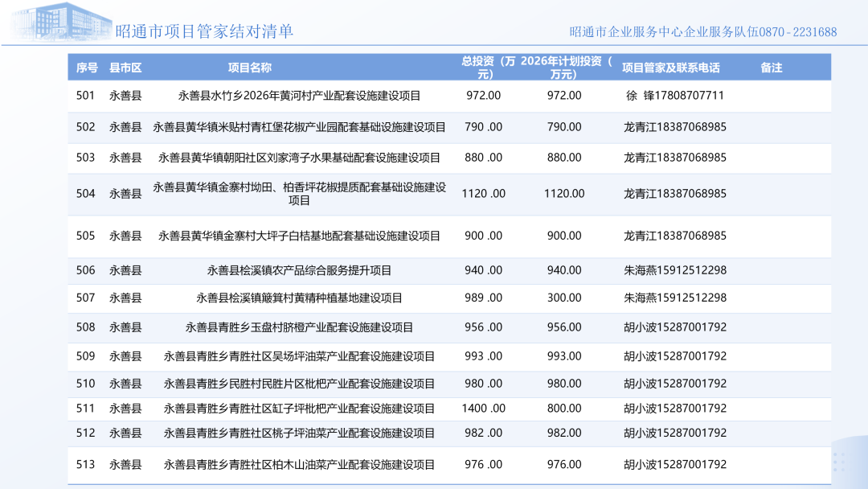Click planned investment 956.00 in row 508
The image size is (868, 489).
(564, 327)
